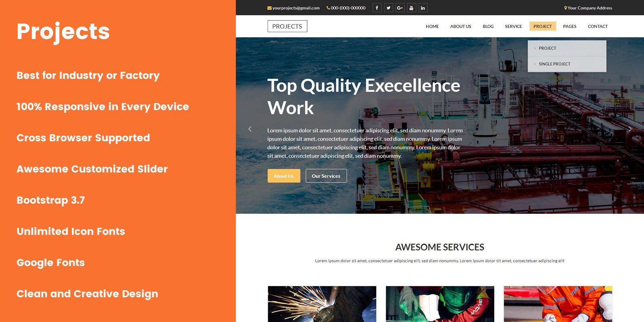Viewport: 644px width, 322px height.
Task: Click the Cross Browser Supported text
Action: 83,138
